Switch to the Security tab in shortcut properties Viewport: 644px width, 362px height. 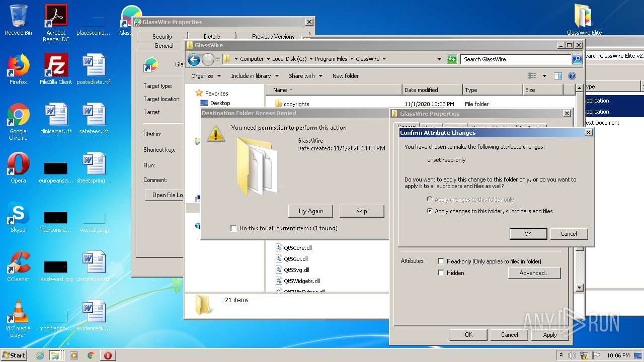pos(162,37)
